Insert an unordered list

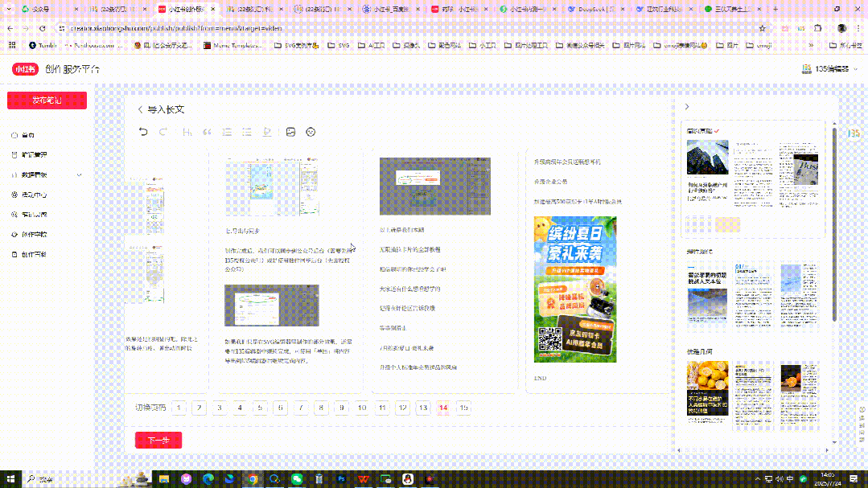[247, 132]
